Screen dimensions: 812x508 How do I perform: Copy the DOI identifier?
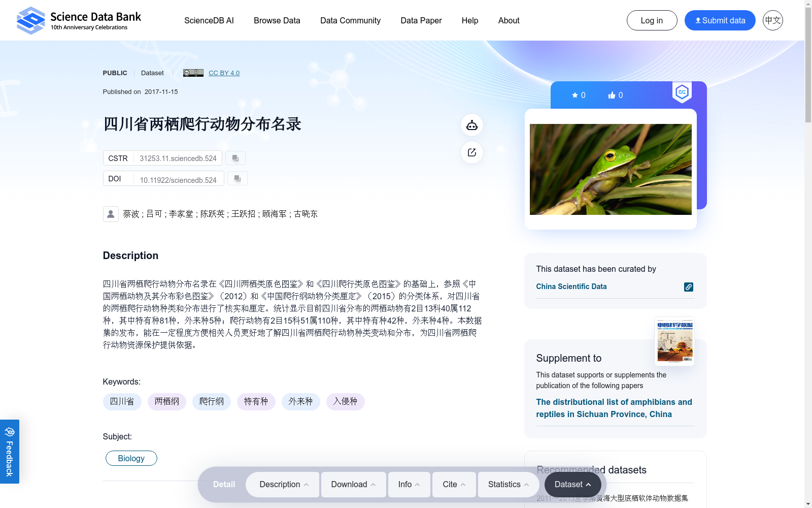[238, 178]
